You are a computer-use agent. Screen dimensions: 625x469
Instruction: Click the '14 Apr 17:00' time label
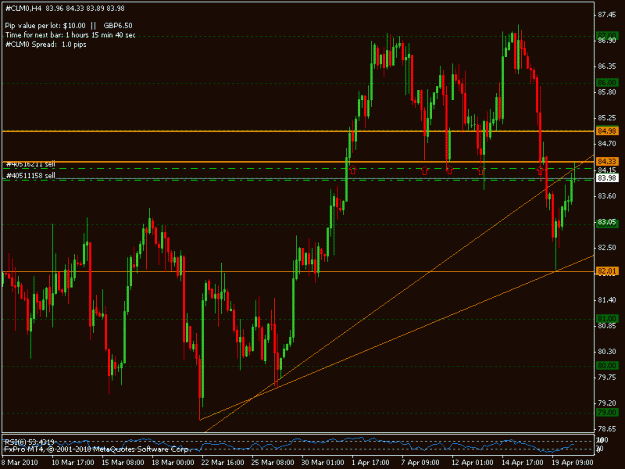pos(522,462)
